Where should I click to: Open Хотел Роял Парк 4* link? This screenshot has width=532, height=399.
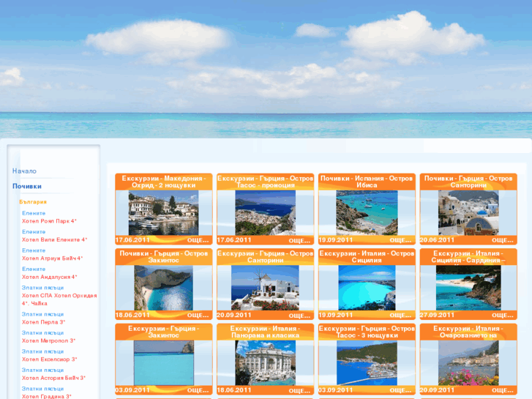(x=49, y=221)
